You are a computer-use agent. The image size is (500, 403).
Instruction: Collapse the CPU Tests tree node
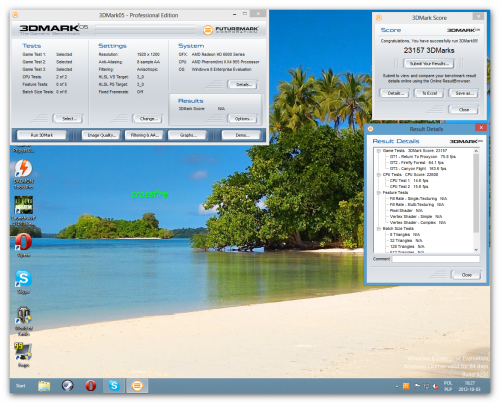coord(379,175)
